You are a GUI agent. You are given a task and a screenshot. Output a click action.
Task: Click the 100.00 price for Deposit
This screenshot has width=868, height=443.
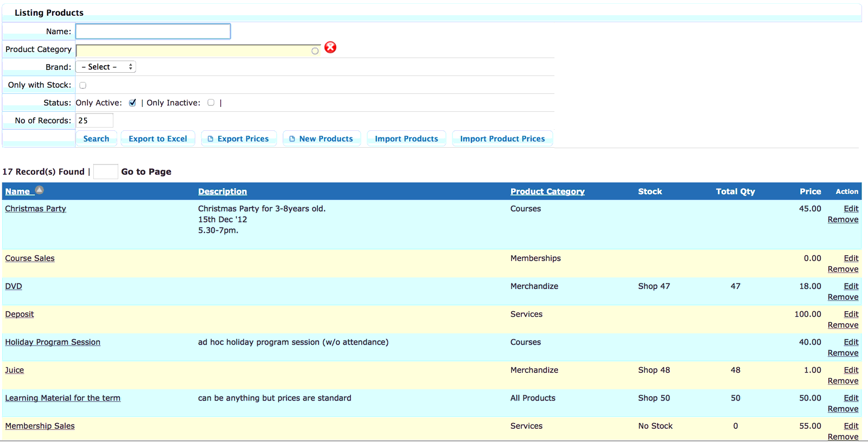point(808,314)
